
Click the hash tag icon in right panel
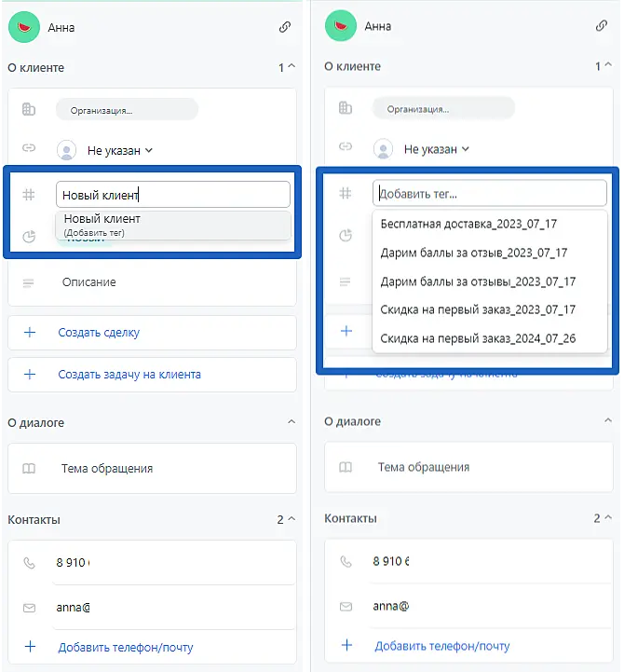point(346,194)
